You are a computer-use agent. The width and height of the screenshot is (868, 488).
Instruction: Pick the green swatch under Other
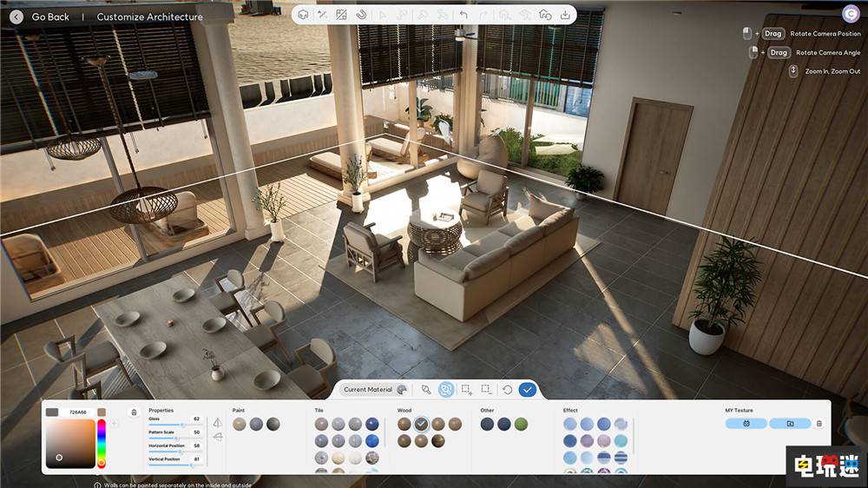coord(521,424)
